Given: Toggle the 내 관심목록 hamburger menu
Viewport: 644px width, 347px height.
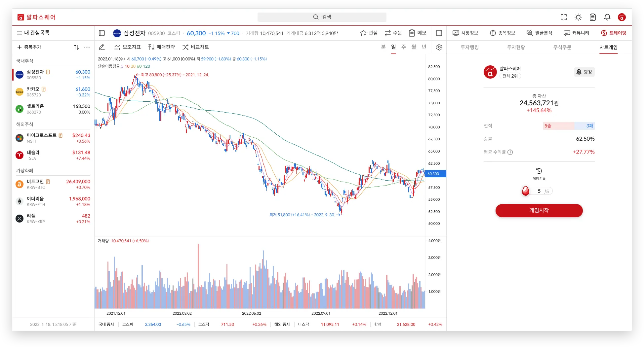Looking at the screenshot, I should 20,33.
